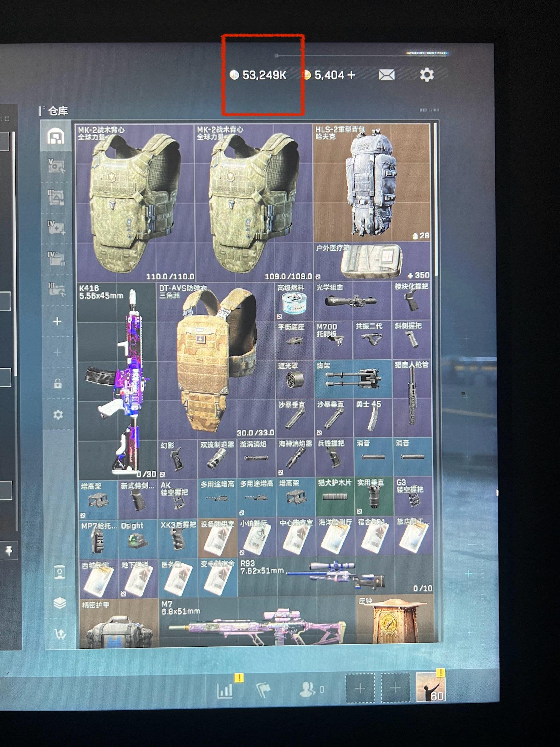Toggle the padlock icon in the warehouse sidebar
Image resolution: width=560 pixels, height=747 pixels.
click(58, 384)
